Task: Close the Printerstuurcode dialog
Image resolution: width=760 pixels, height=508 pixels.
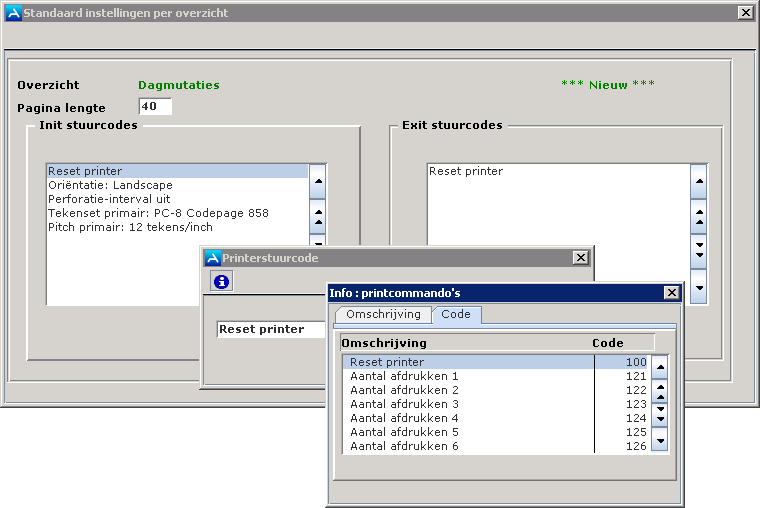Action: (580, 258)
